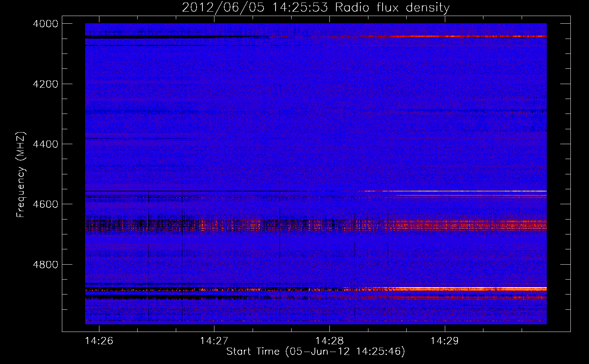
Task: Select the 4600 frequency axis label
Action: tap(45, 205)
